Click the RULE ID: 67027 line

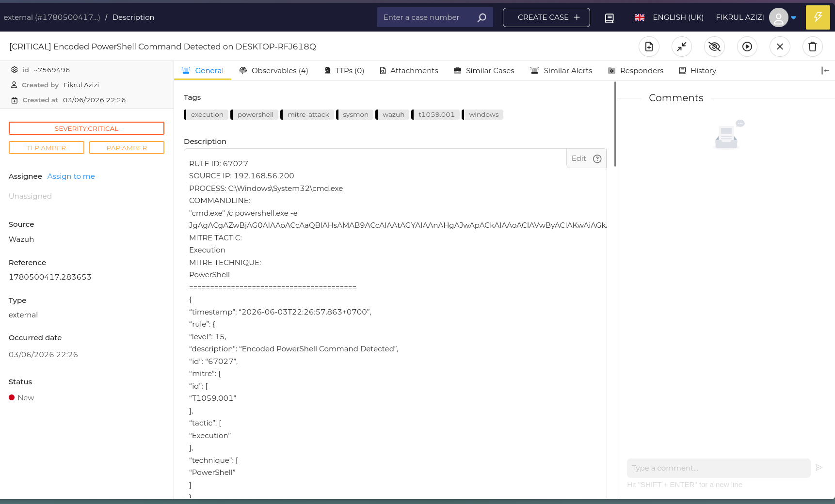[219, 164]
